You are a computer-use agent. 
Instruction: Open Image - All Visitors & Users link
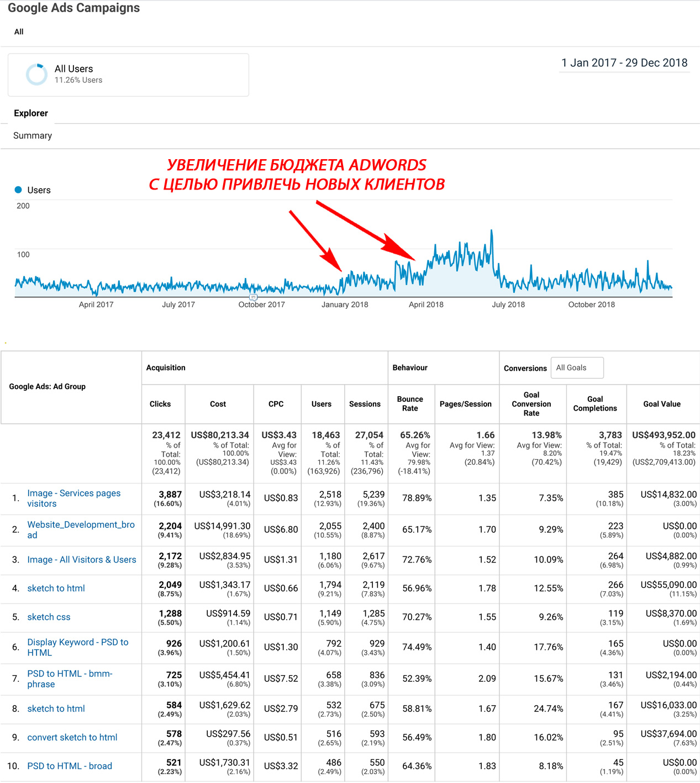point(82,559)
